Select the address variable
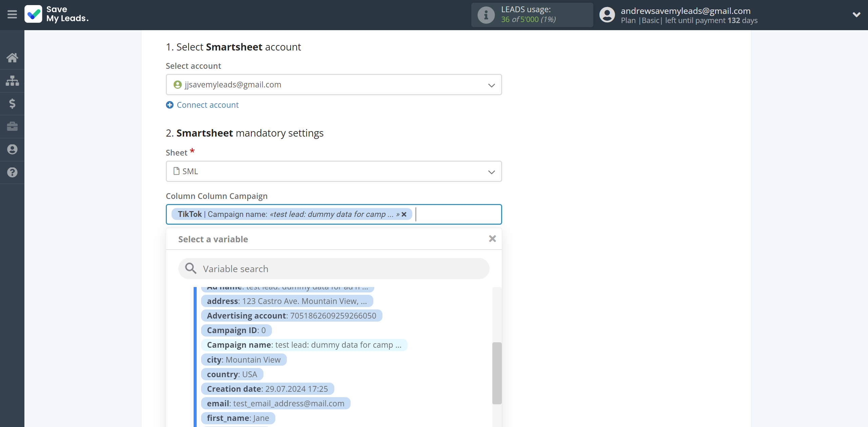The height and width of the screenshot is (427, 868). click(287, 301)
